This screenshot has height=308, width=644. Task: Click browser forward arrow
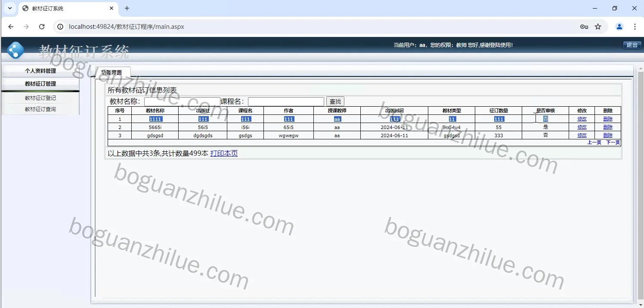tap(26, 27)
